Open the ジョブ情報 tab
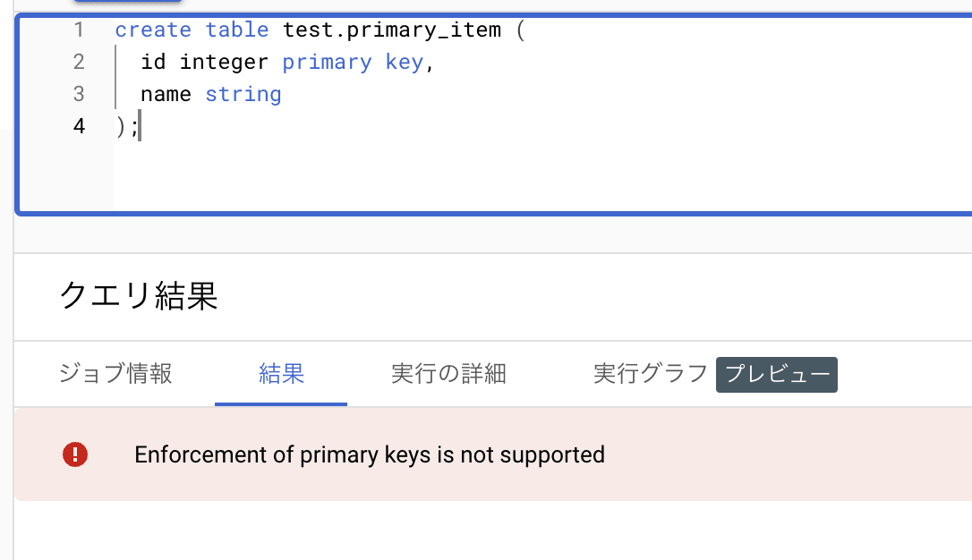Viewport: 972px width, 560px height. (x=115, y=374)
